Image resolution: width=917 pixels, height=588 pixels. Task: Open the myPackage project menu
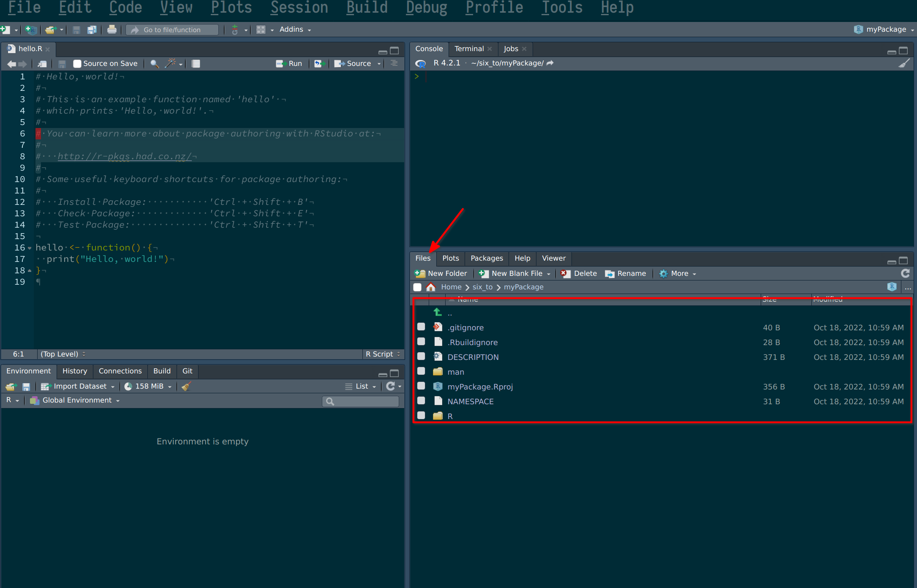pos(884,30)
